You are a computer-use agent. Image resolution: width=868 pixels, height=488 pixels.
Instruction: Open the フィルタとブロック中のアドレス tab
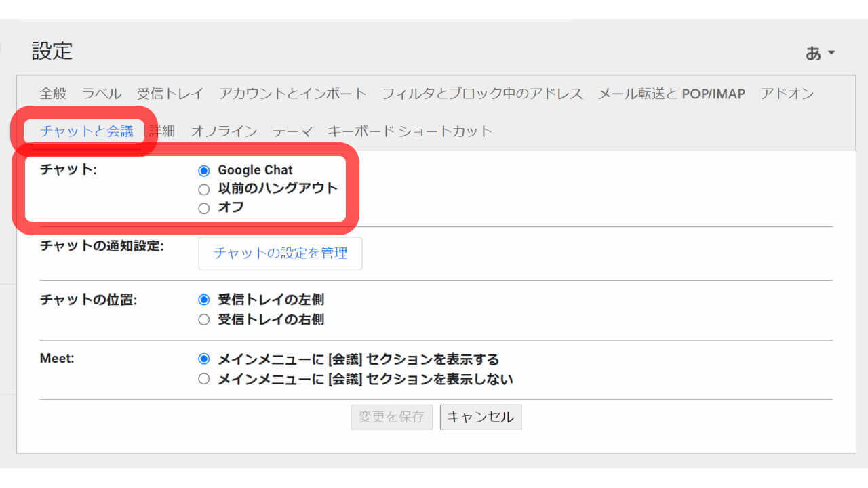pos(485,94)
